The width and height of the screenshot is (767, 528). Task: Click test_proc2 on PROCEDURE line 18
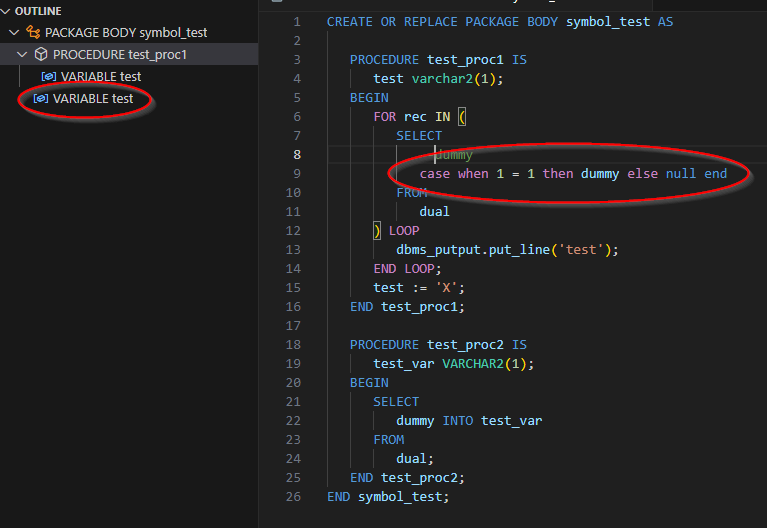pos(465,345)
